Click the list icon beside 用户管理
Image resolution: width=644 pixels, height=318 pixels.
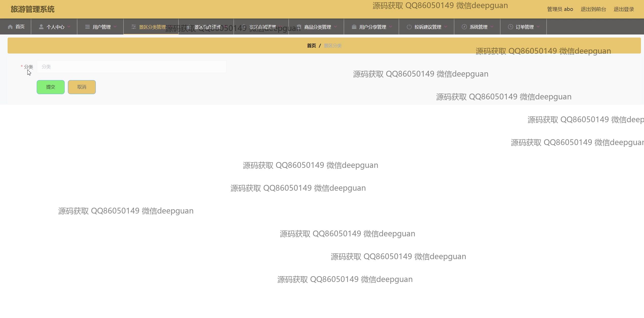click(87, 27)
